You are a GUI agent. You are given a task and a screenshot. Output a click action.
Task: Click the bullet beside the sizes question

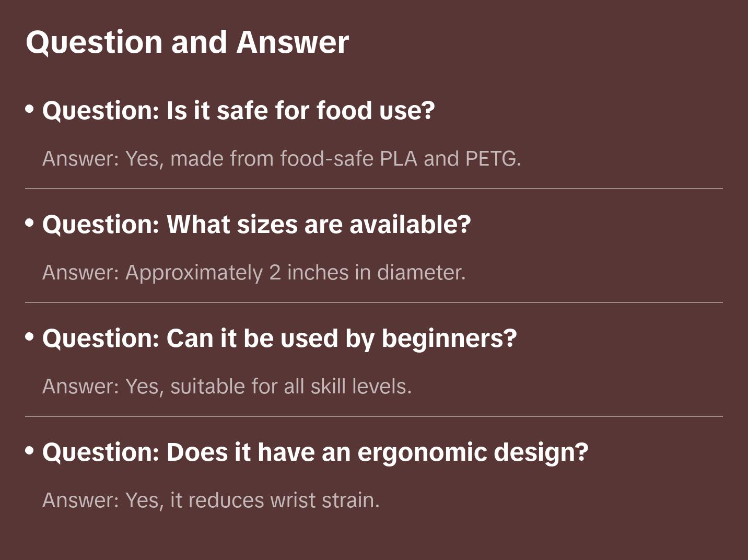(30, 223)
